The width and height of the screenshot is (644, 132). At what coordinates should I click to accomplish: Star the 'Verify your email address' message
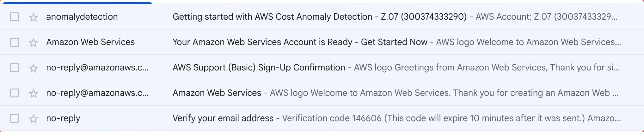[x=33, y=119]
